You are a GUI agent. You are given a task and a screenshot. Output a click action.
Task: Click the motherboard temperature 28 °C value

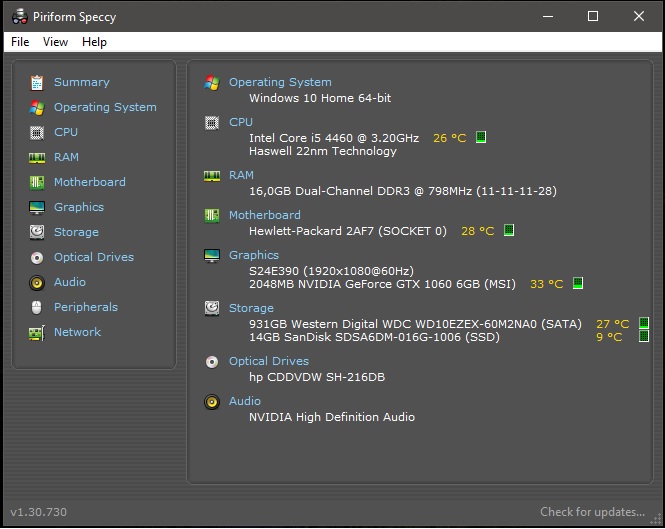pyautogui.click(x=478, y=231)
